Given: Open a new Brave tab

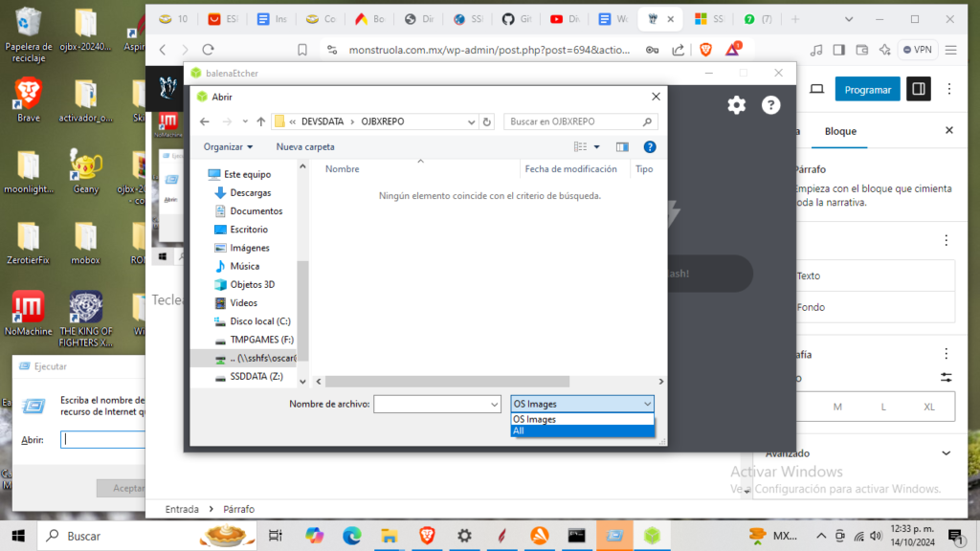Looking at the screenshot, I should pyautogui.click(x=795, y=19).
